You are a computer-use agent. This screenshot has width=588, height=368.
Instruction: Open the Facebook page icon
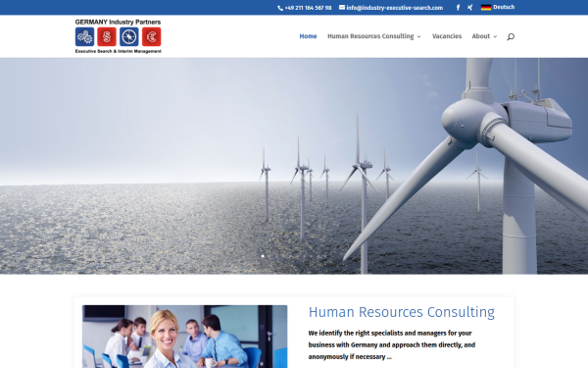[x=458, y=8]
